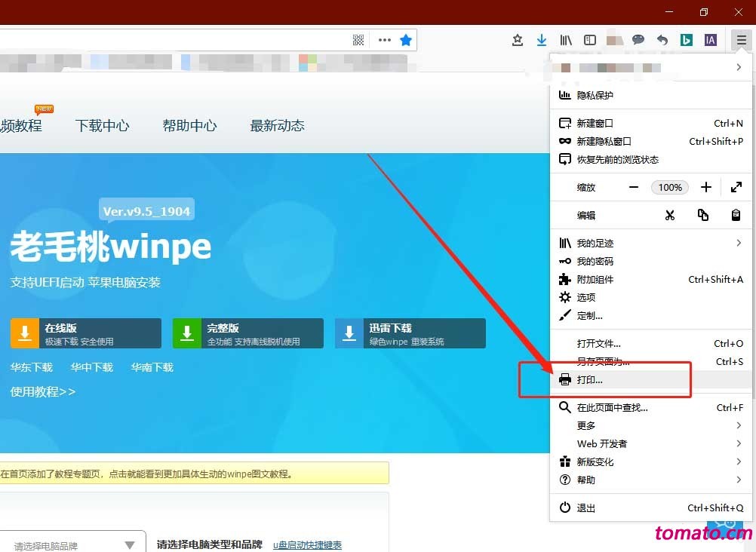Expand 新版变化 submenu

point(650,462)
